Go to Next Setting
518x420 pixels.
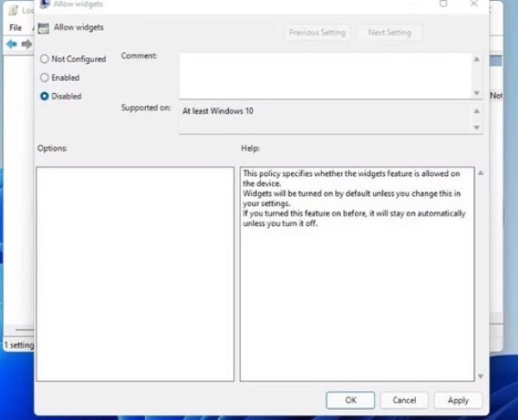(388, 33)
